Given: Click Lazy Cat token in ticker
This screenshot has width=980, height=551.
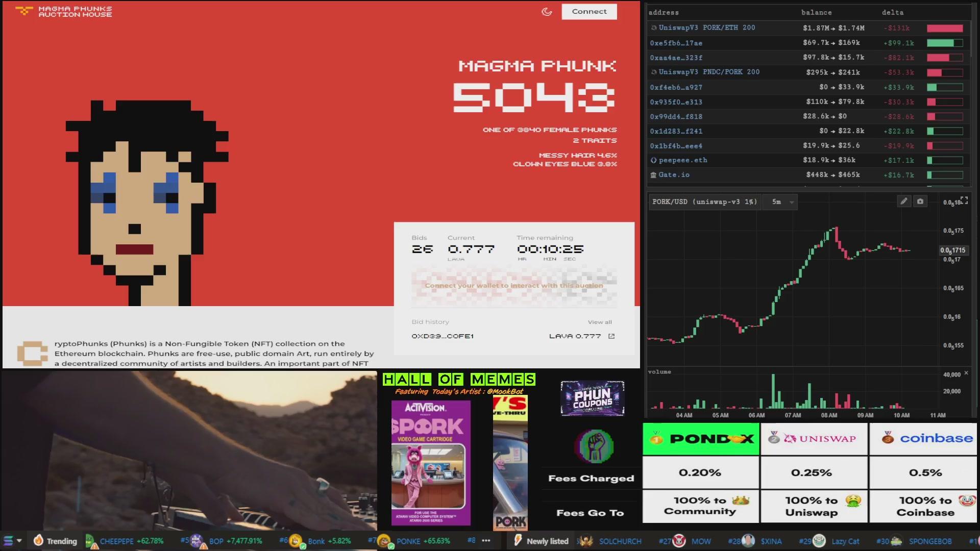Looking at the screenshot, I should (845, 541).
